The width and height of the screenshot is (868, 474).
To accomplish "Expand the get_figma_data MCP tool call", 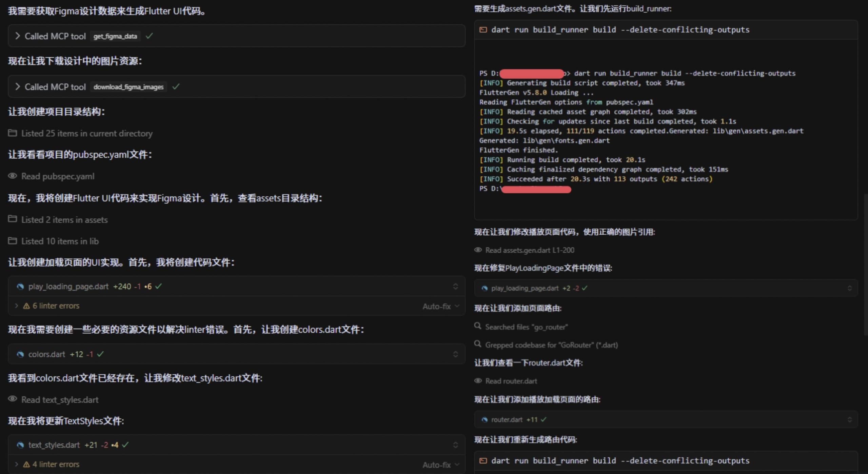I will (x=18, y=36).
